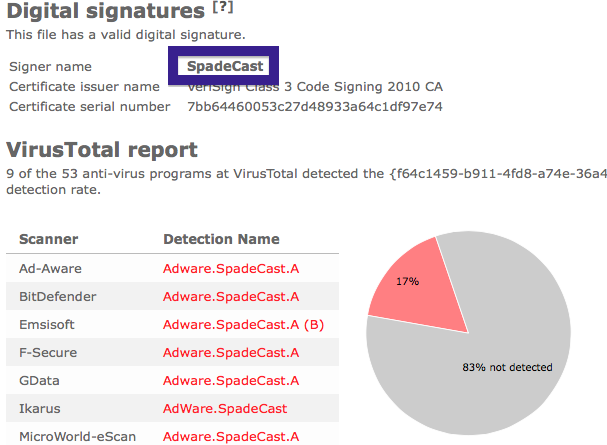The height and width of the screenshot is (445, 607).
Task: Click the certificate serial number value
Action: click(x=315, y=106)
